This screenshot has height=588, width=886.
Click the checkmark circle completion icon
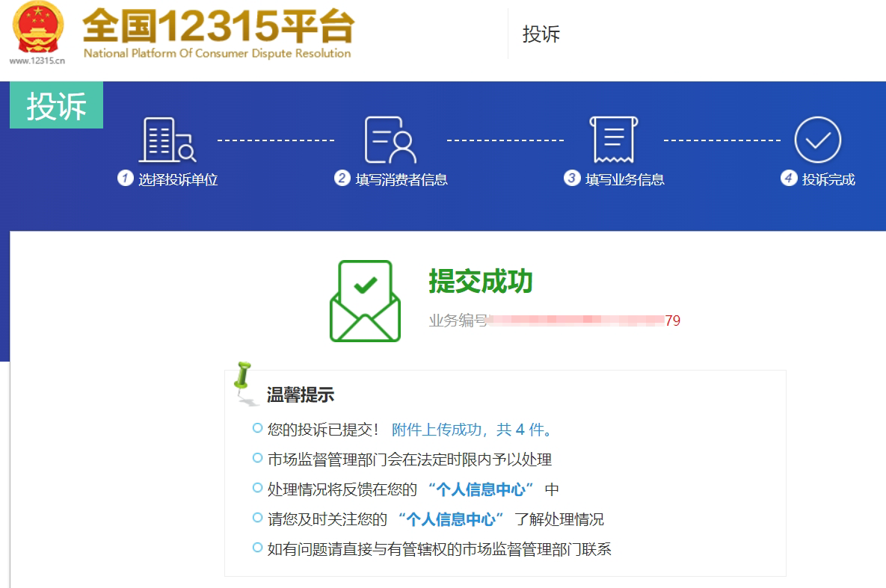(817, 140)
